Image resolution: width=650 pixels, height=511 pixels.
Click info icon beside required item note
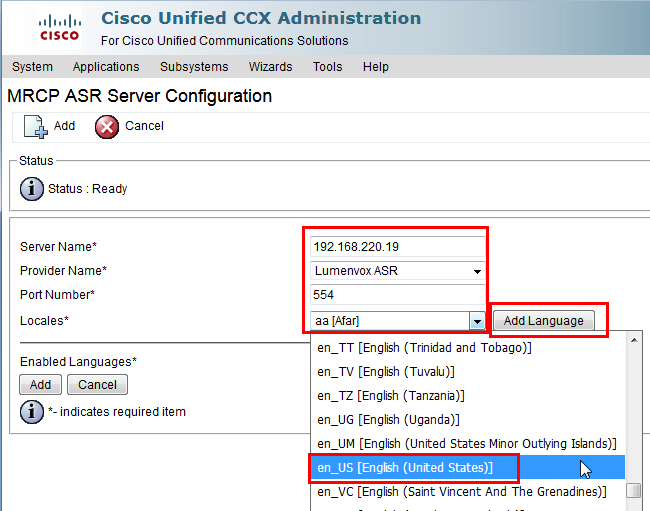click(32, 412)
